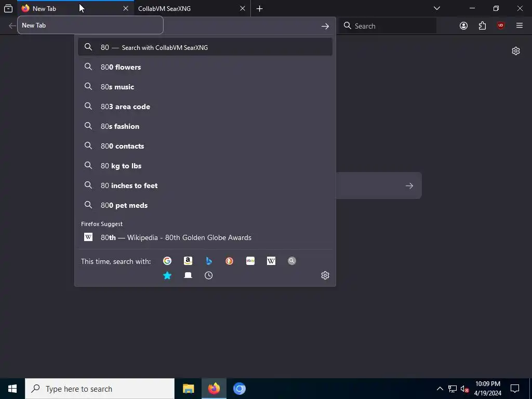This screenshot has height=399, width=532.
Task: Search this time with Google
Action: [x=167, y=261]
